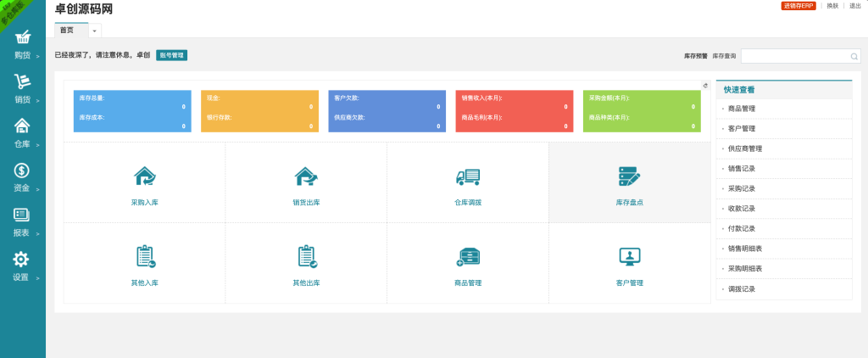Click the 其他出库 clipboard icon
868x358 pixels.
[x=307, y=256]
